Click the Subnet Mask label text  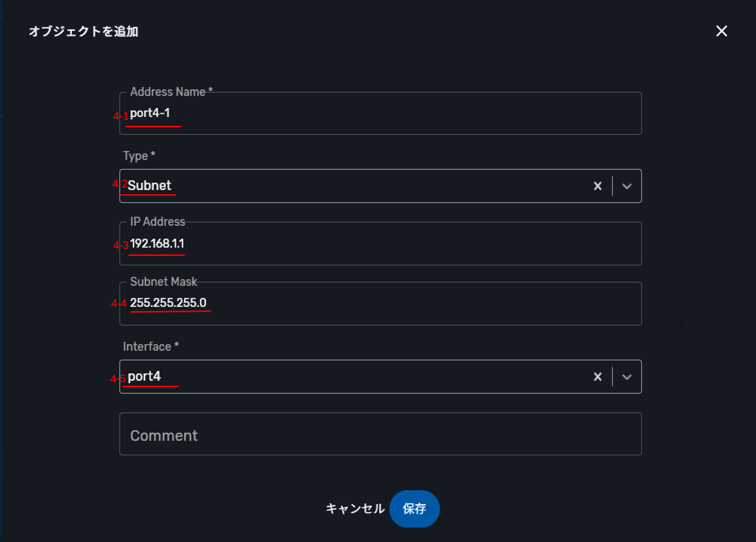point(163,281)
